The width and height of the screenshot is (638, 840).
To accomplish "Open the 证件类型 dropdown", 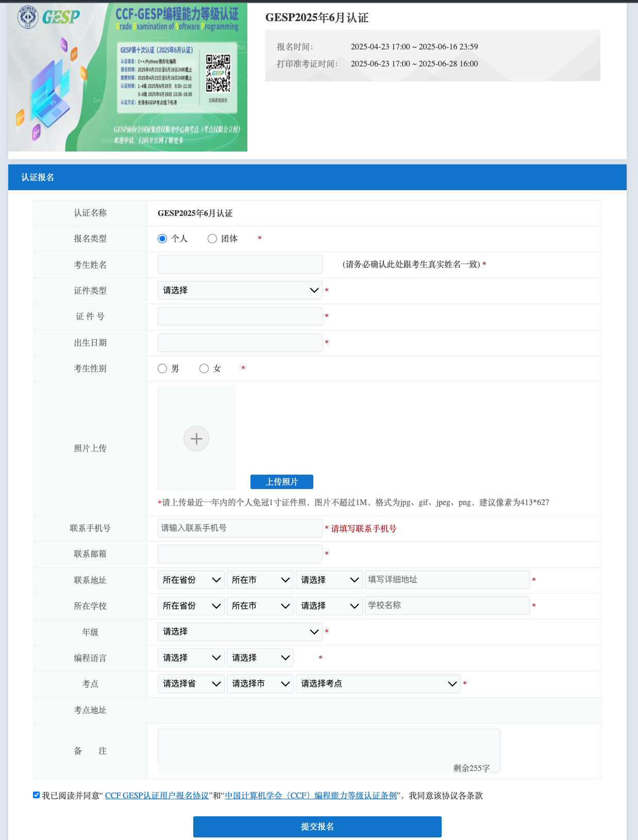I will pyautogui.click(x=240, y=290).
